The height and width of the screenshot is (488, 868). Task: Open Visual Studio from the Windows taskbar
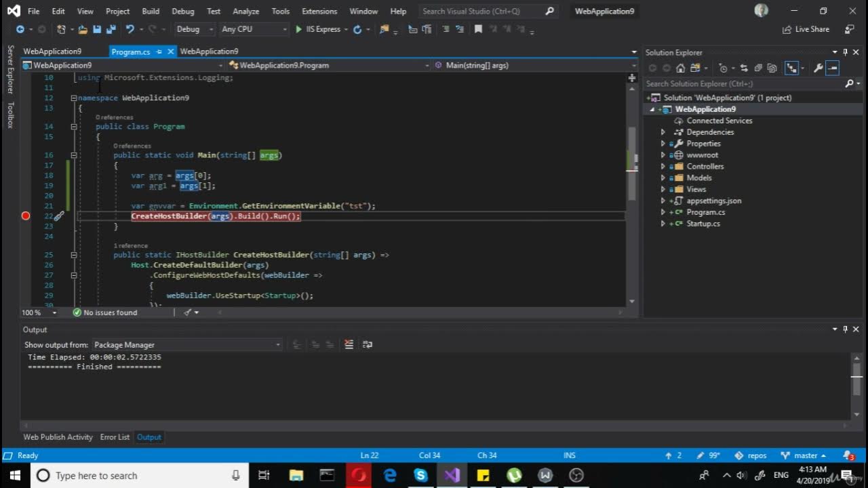click(x=452, y=475)
